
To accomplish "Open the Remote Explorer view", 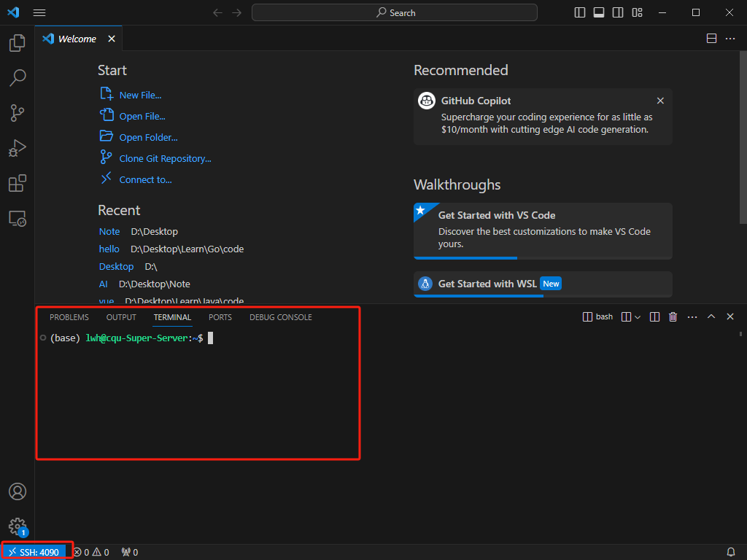I will (18, 219).
